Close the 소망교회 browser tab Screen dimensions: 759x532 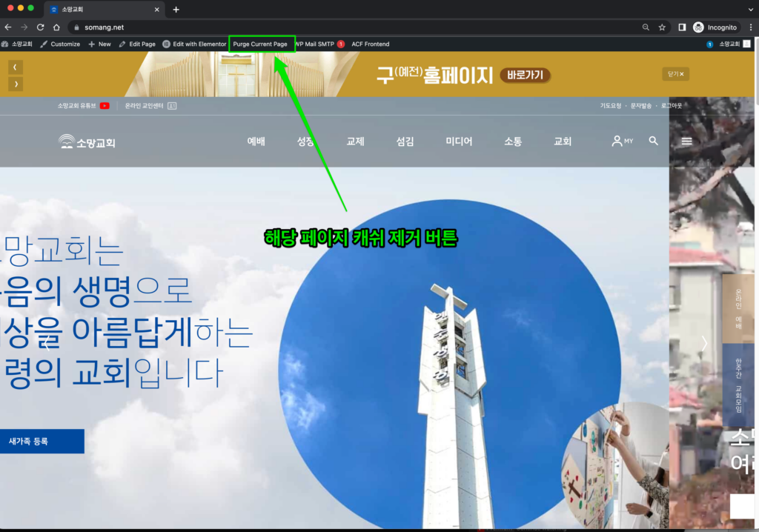(x=157, y=10)
